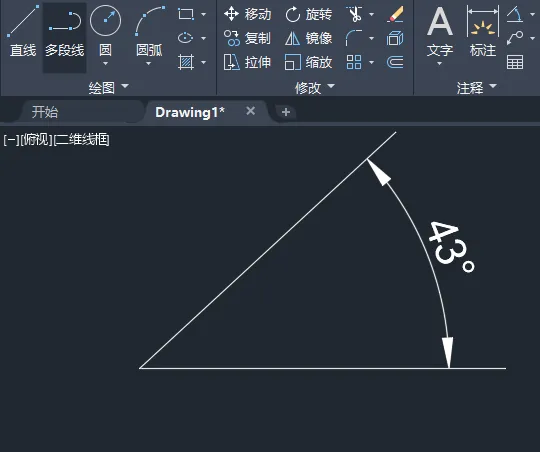540x452 pixels.
Task: Expand the 注释 panel dropdown
Action: click(477, 88)
